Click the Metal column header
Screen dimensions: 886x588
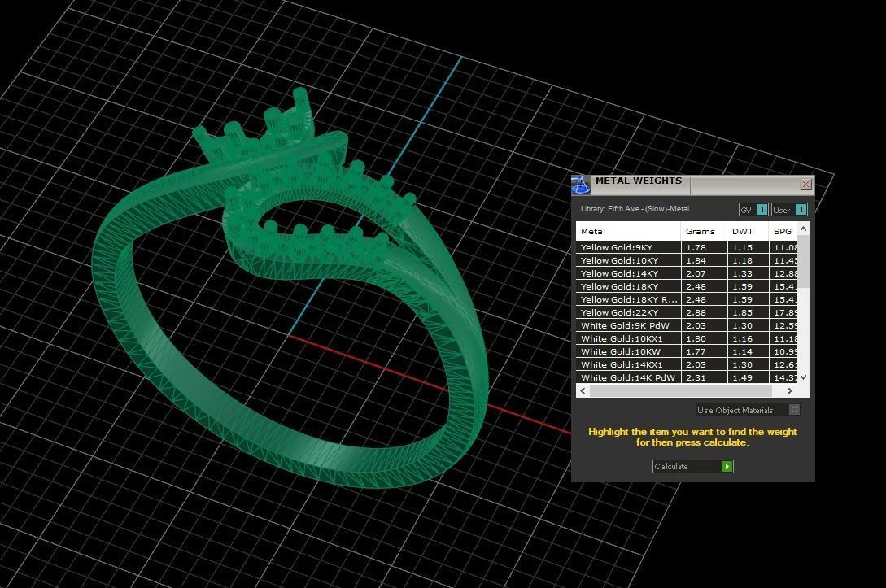[628, 231]
